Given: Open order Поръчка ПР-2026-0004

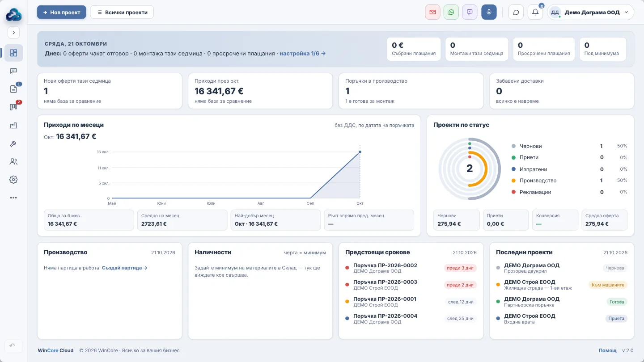Looking at the screenshot, I should tap(411, 319).
